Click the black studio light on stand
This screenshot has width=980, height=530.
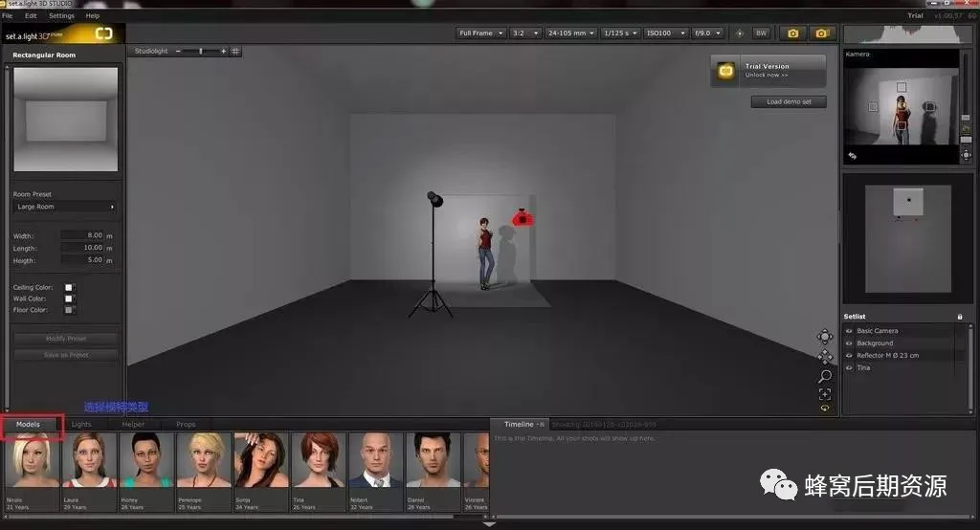coord(434,199)
